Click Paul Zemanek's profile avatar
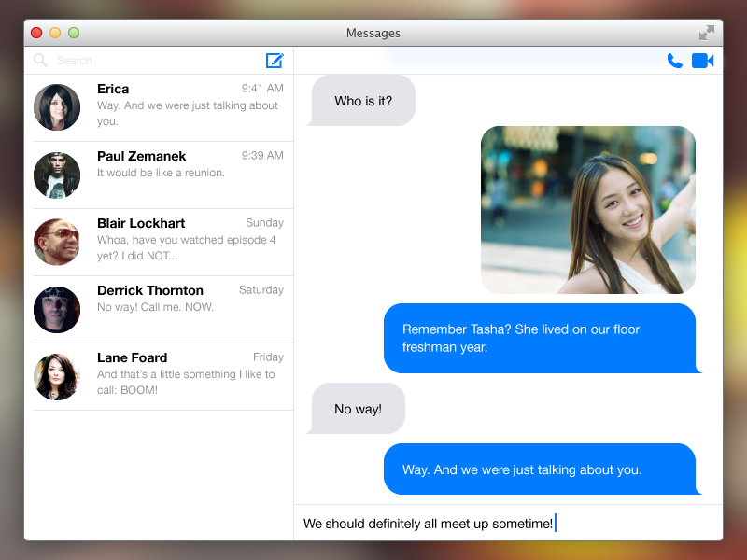The image size is (747, 560). [57, 175]
